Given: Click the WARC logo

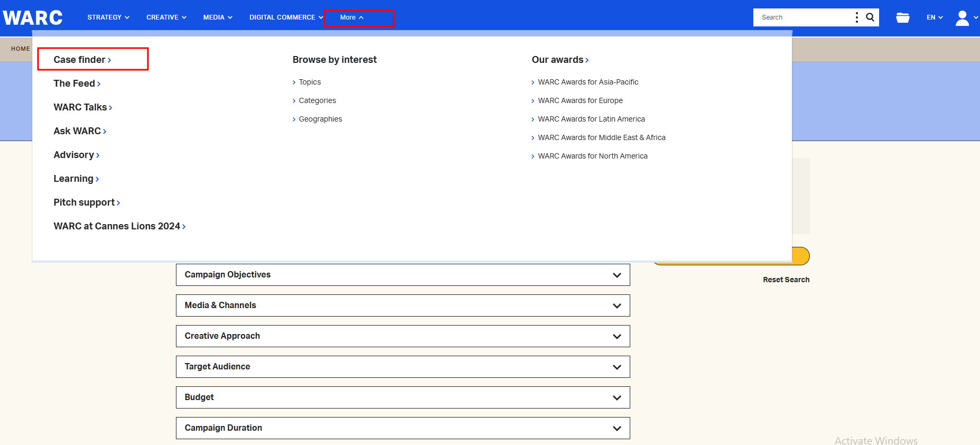Looking at the screenshot, I should click(x=33, y=17).
